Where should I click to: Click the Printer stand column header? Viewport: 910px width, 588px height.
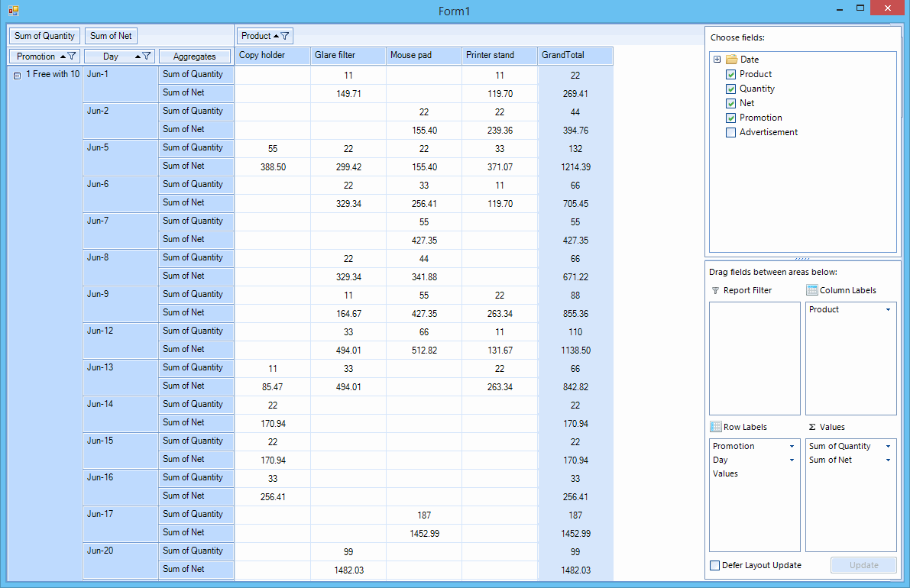(500, 55)
